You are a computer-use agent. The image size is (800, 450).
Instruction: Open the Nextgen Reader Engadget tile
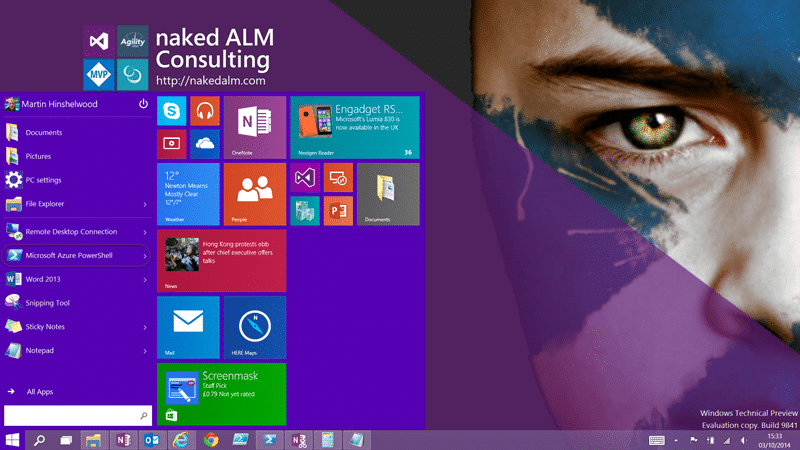[x=355, y=128]
